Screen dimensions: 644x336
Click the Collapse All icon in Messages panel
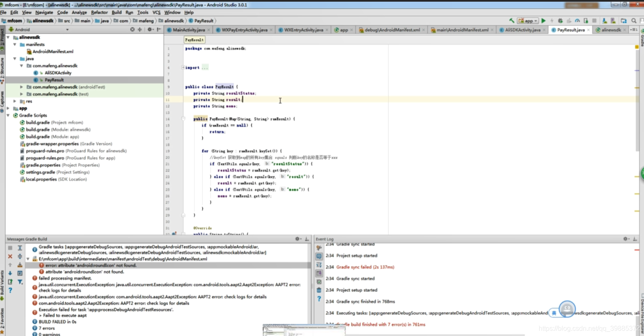click(x=20, y=256)
